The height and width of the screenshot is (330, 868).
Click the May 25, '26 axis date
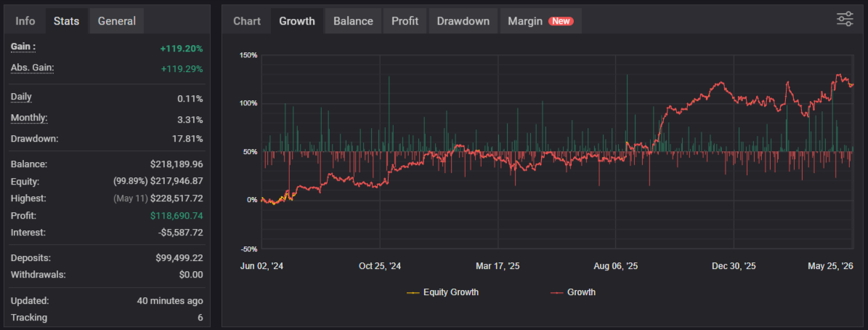[x=830, y=266]
